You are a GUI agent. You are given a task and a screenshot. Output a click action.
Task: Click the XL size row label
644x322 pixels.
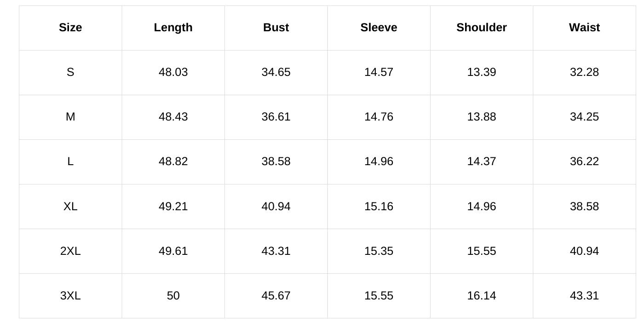click(x=70, y=206)
